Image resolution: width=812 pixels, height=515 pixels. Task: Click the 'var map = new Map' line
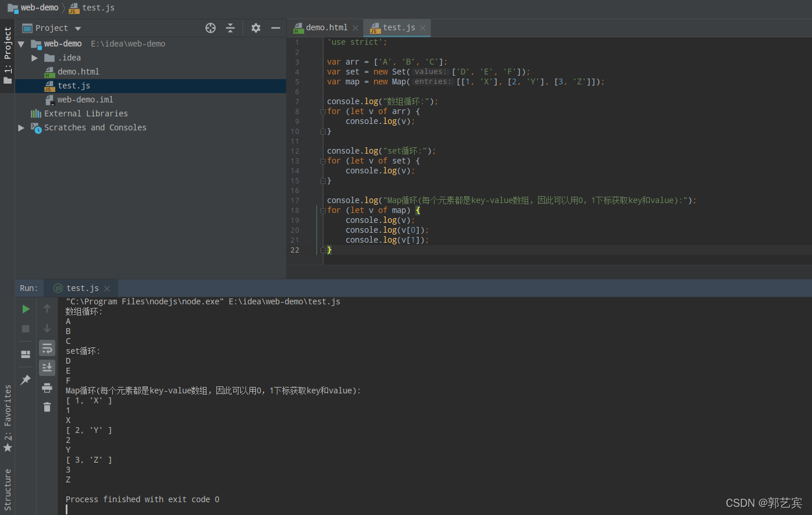coord(466,81)
